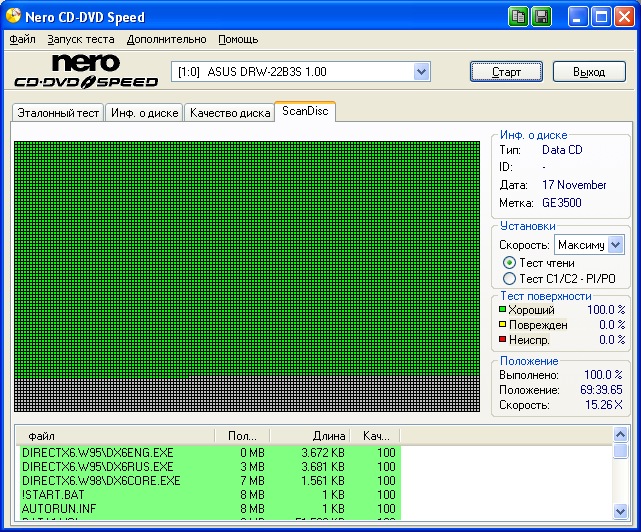The width and height of the screenshot is (641, 532).
Task: Click the '69:39.65' position value
Action: [x=601, y=390]
